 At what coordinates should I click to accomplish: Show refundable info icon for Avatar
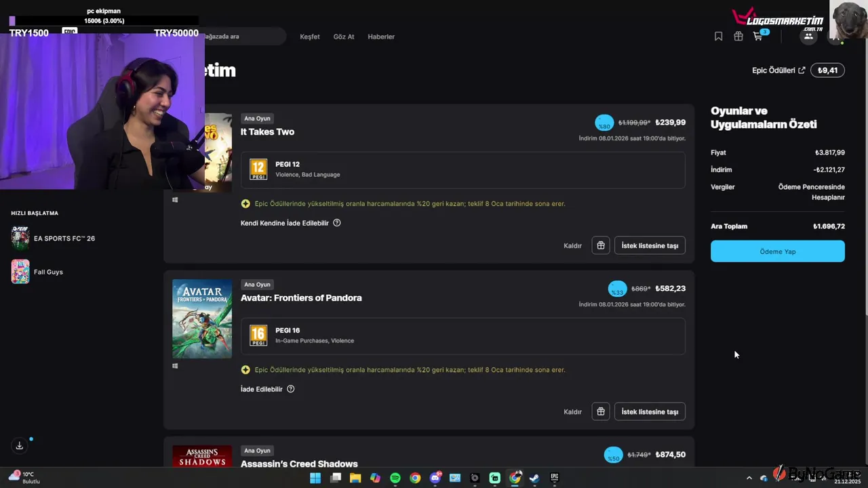291,389
